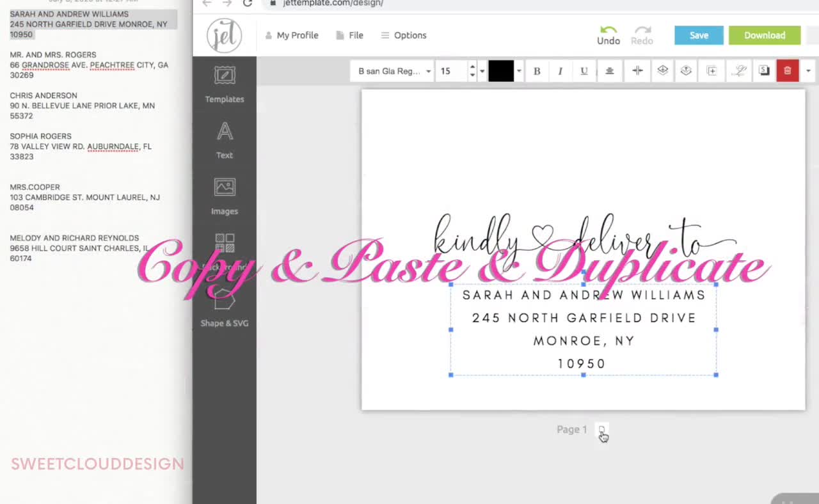Viewport: 819px width, 504px height.
Task: Apply text shadow effect icon
Action: (x=764, y=71)
